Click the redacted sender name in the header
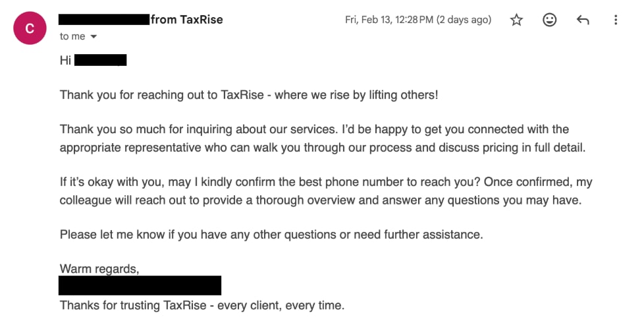Screen dimensions: 644x331 103,20
